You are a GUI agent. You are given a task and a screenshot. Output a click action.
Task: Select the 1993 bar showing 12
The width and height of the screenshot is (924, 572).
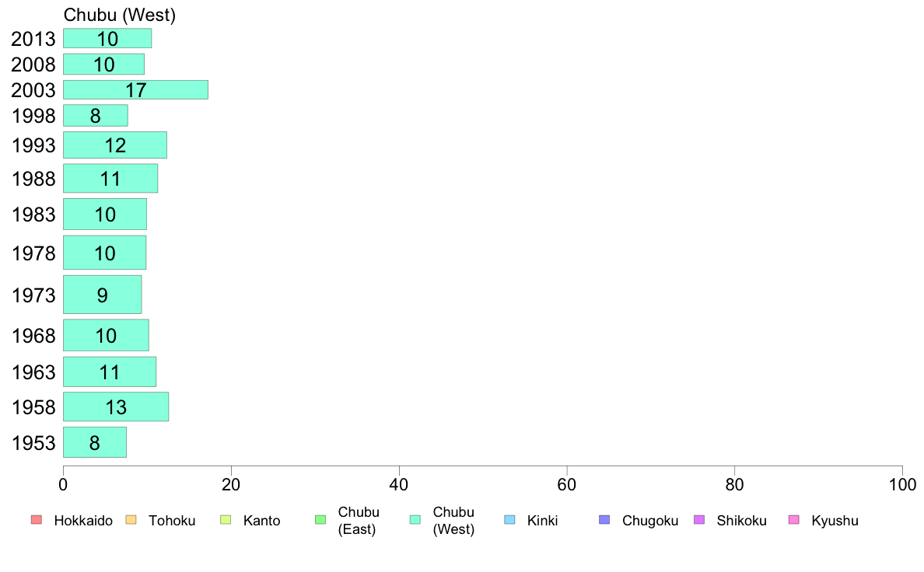click(115, 145)
